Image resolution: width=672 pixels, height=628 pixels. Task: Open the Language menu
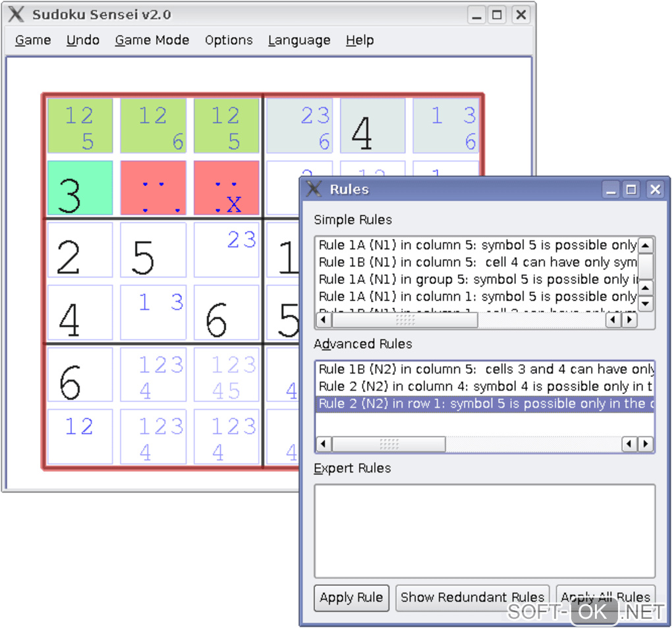[x=299, y=40]
